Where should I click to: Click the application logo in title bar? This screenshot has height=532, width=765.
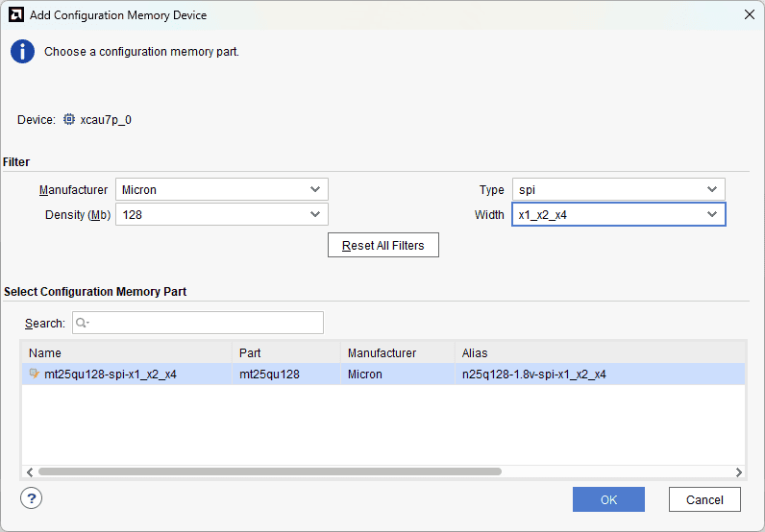(x=15, y=14)
